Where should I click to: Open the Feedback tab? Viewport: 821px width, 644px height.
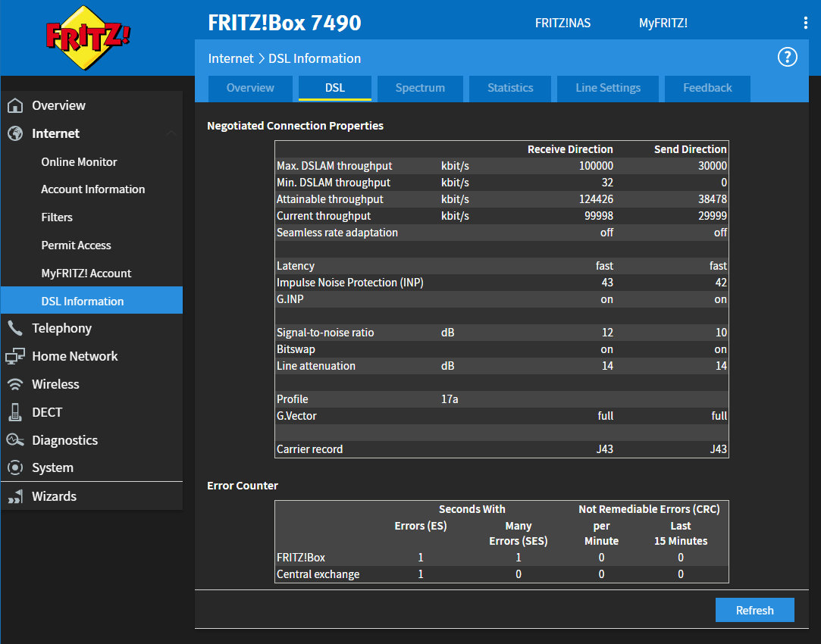(707, 88)
